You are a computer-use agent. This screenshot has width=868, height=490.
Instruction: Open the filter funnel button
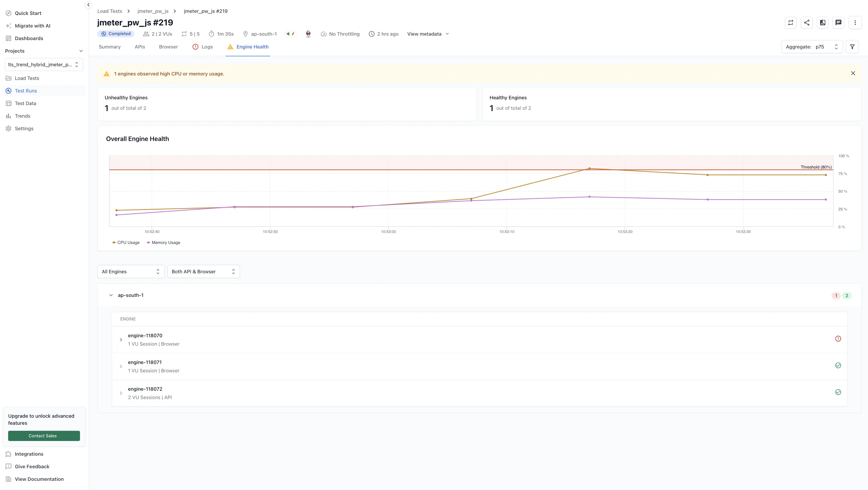(x=852, y=47)
